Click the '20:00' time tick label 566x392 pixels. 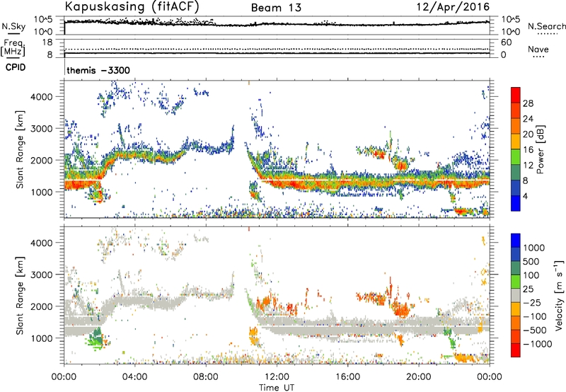[x=418, y=377]
